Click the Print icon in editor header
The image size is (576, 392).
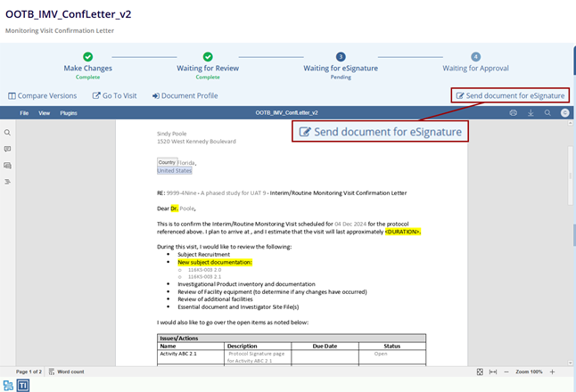point(513,113)
